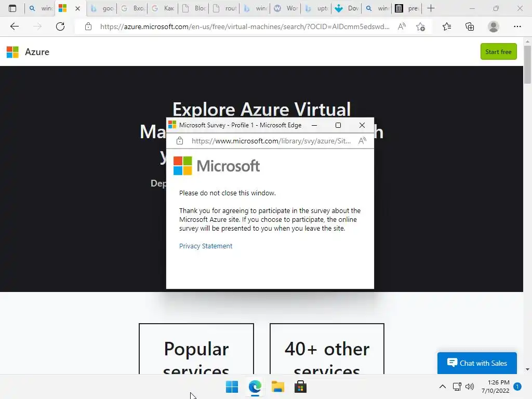
Task: Close the Microsoft Survey window
Action: click(x=362, y=125)
